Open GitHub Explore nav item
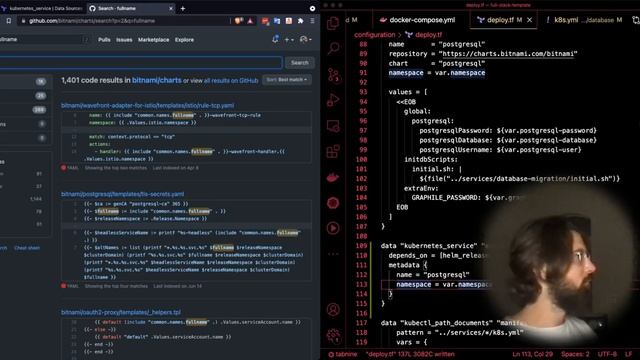This screenshot has height=360, width=640. coord(184,40)
